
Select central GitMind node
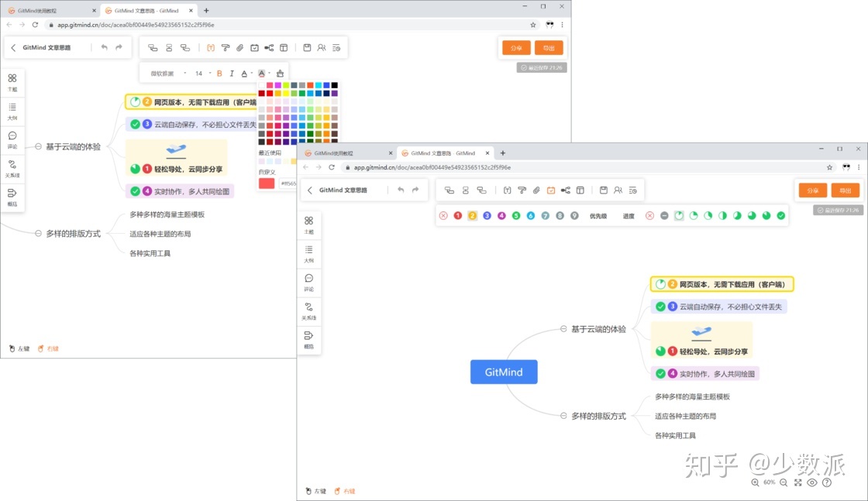(x=504, y=372)
